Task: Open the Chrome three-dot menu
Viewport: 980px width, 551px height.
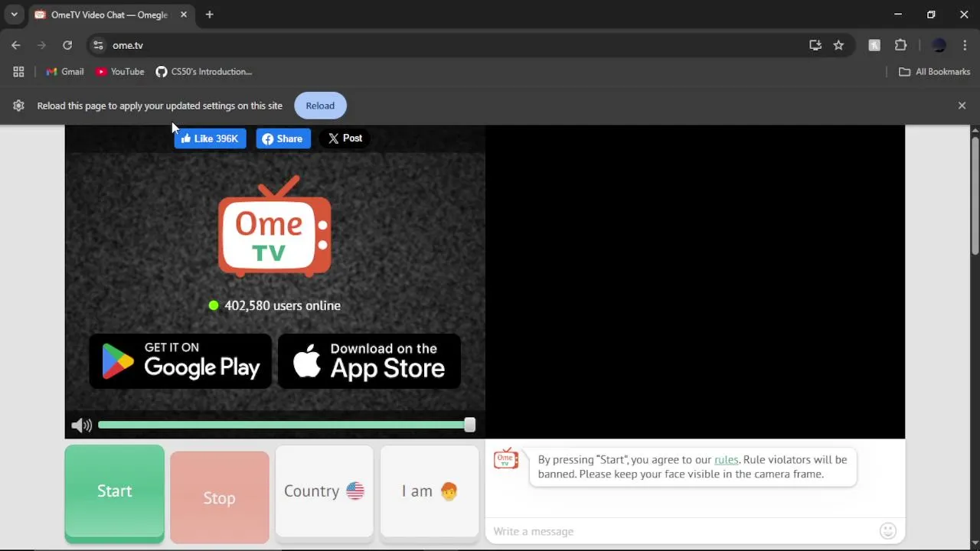Action: 965,45
